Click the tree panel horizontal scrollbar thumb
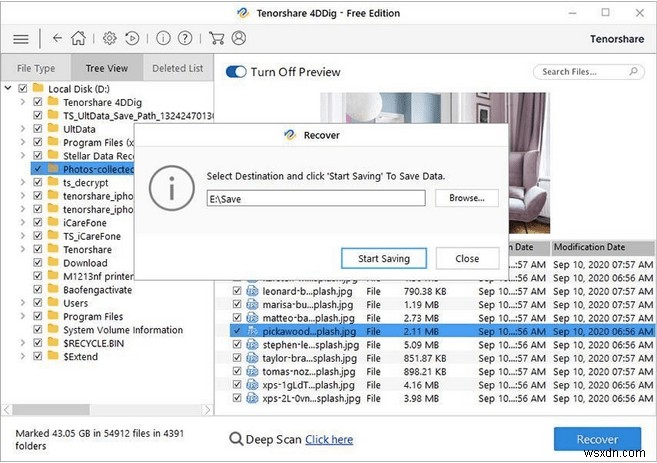The width and height of the screenshot is (657, 463). (51, 409)
